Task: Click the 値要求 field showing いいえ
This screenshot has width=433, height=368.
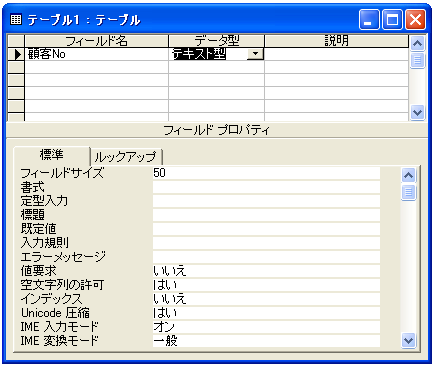Action: (266, 271)
